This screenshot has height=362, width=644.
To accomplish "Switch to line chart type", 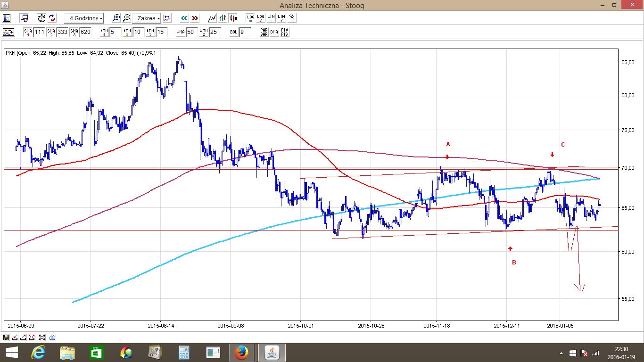I will pos(213,18).
